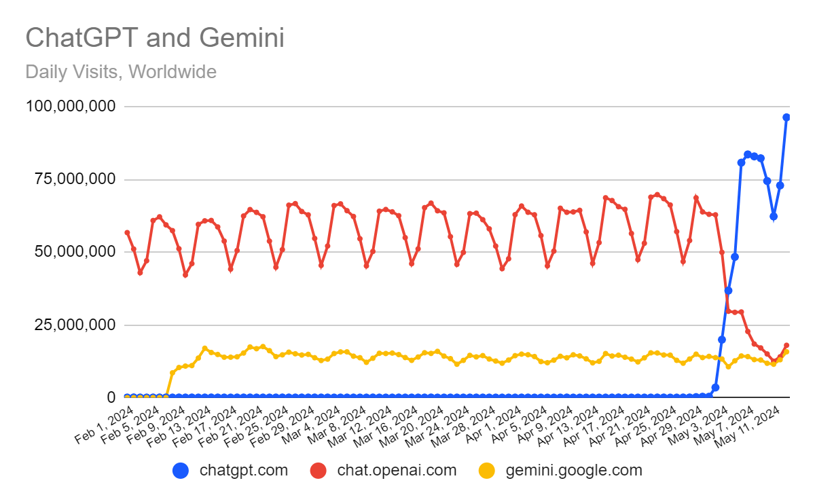
Task: Click the 0 y-axis label
Action: click(x=111, y=397)
